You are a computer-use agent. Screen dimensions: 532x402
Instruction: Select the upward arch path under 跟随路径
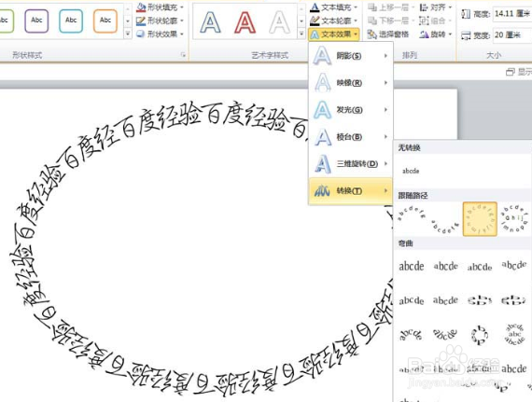click(x=412, y=214)
